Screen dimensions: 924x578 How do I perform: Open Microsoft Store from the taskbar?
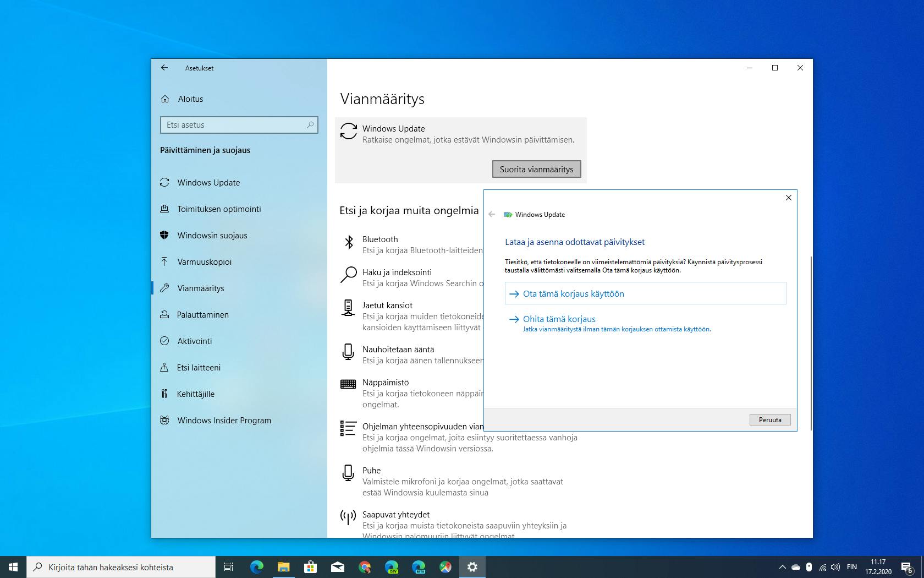tap(310, 566)
